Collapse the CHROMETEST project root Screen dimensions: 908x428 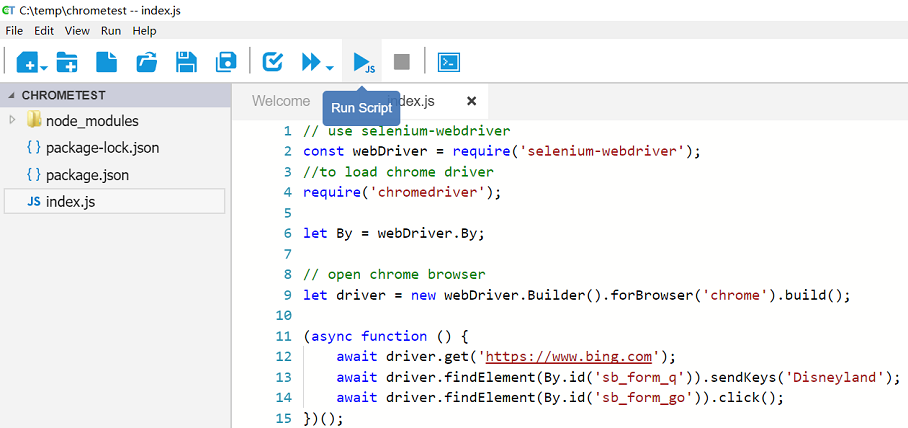click(11, 95)
